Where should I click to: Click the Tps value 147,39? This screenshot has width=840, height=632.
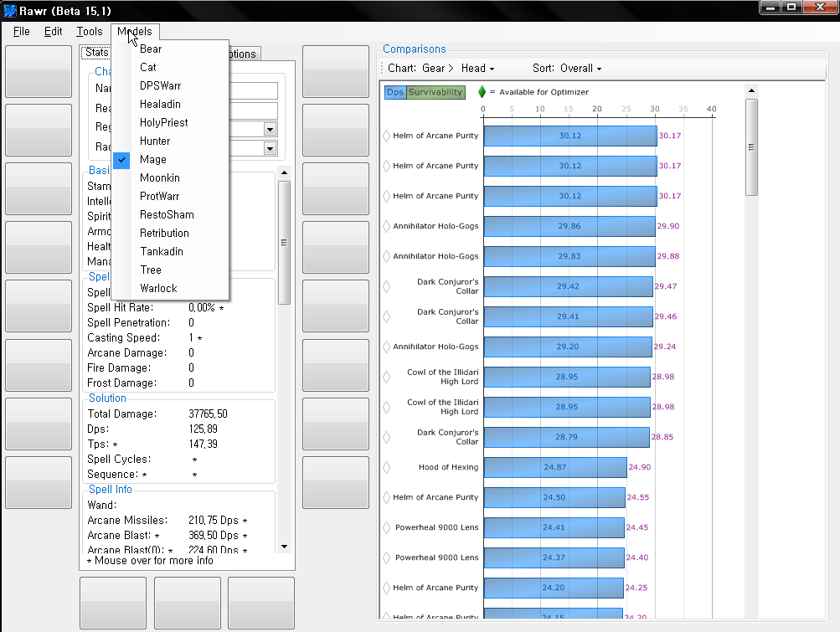[x=203, y=444]
